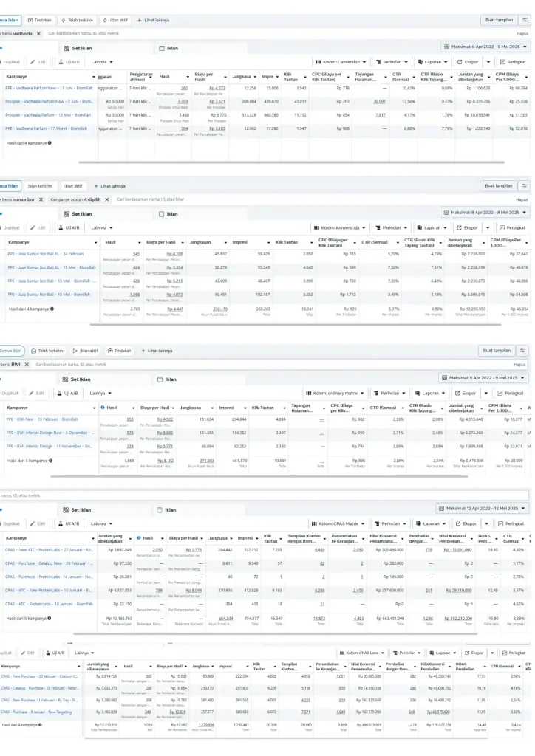Viewport: 535px width, 756px height.
Task: Click horizontal scrollbar under the Vadheela table
Action: pyautogui.click(x=281, y=162)
